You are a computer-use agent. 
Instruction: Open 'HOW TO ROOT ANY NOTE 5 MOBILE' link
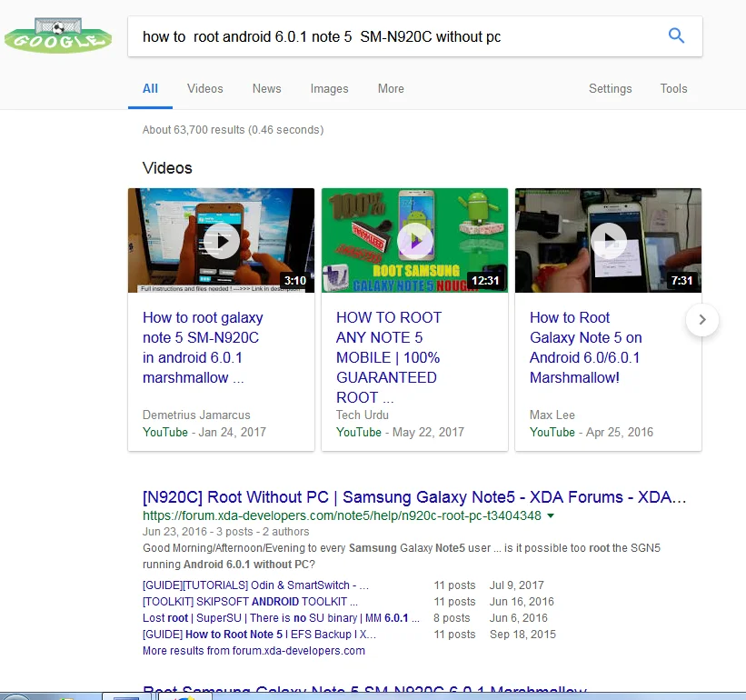pyautogui.click(x=389, y=356)
